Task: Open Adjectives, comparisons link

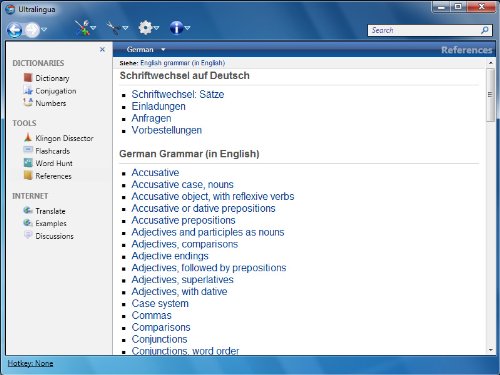Action: (185, 244)
